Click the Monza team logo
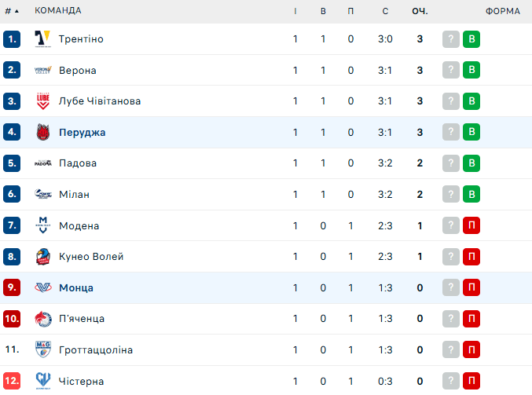 click(x=42, y=287)
